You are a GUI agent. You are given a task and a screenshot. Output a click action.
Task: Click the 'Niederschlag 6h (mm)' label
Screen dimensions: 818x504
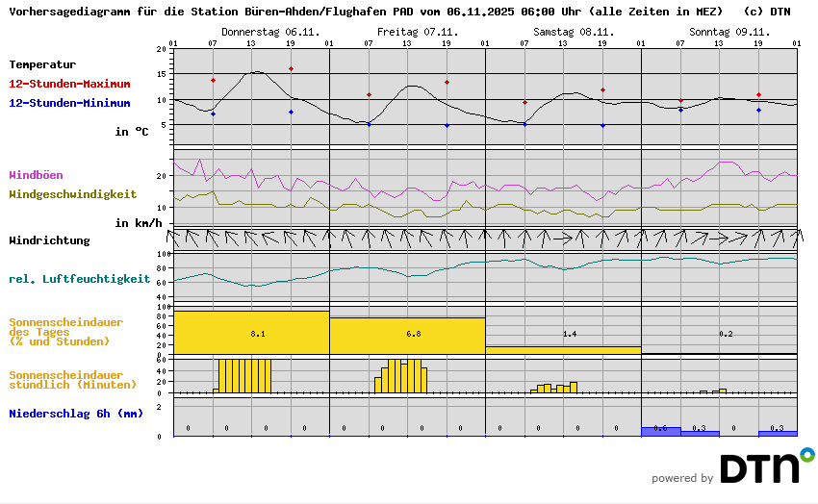coord(76,414)
